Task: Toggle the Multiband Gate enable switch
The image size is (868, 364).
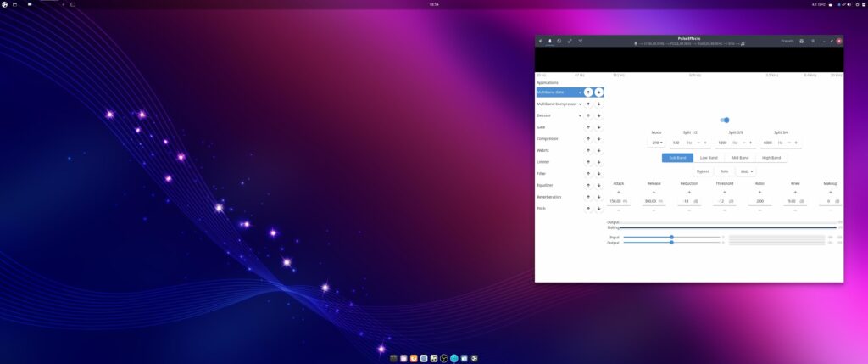Action: 725,120
